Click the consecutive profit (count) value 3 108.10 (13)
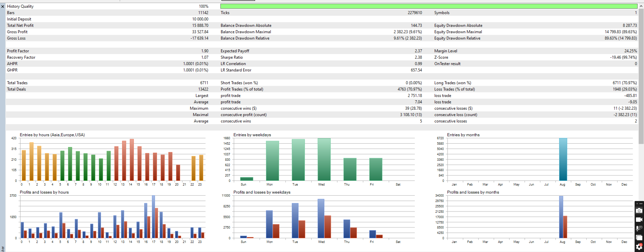The height and width of the screenshot is (252, 644). coord(411,115)
